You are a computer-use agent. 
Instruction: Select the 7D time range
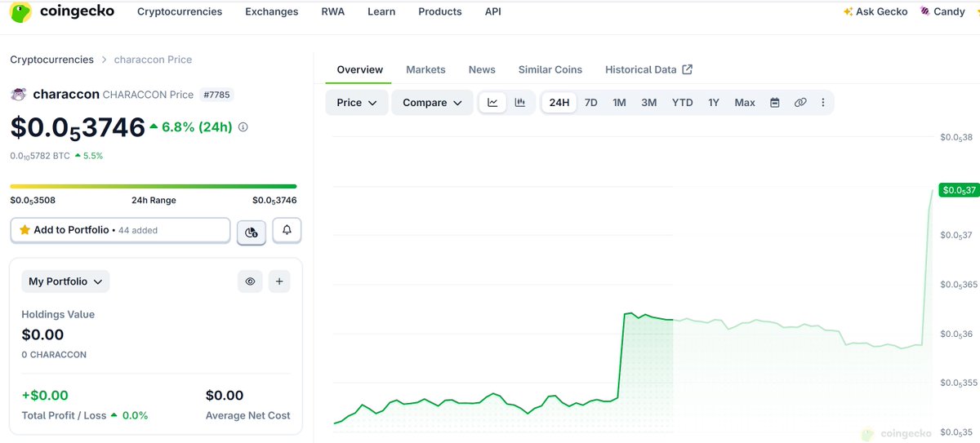point(591,103)
